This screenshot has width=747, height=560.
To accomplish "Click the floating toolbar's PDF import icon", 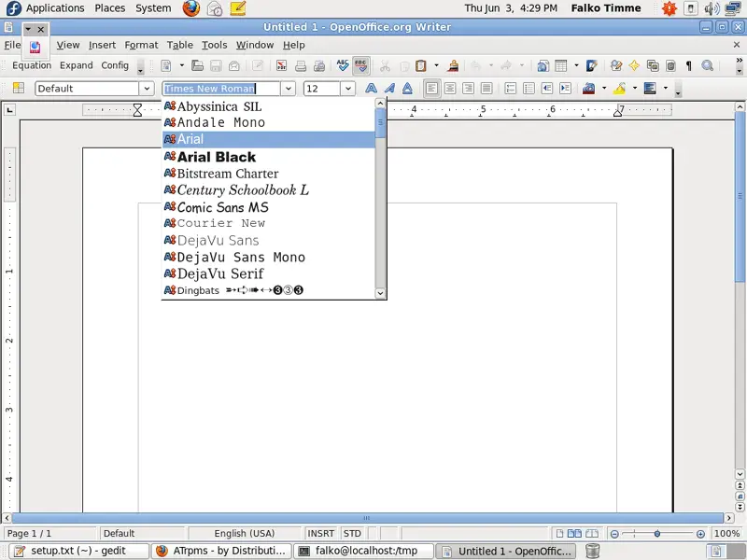I will pyautogui.click(x=35, y=48).
